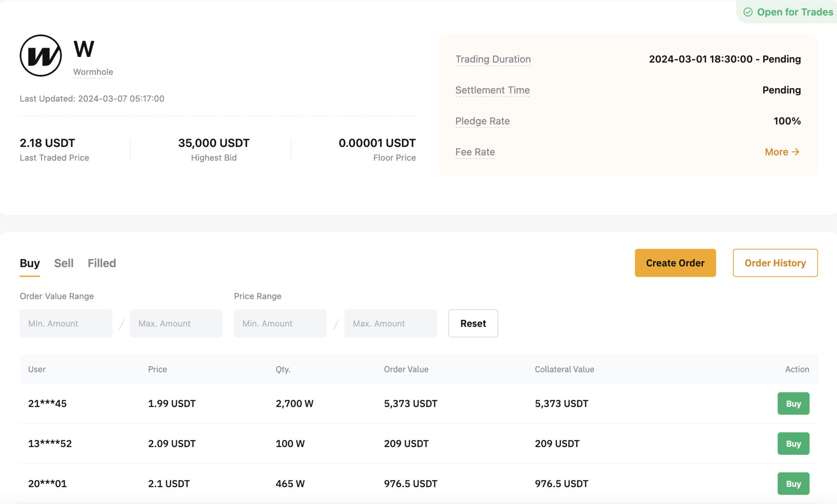Click the Buy action button for user 21***45

pos(793,403)
